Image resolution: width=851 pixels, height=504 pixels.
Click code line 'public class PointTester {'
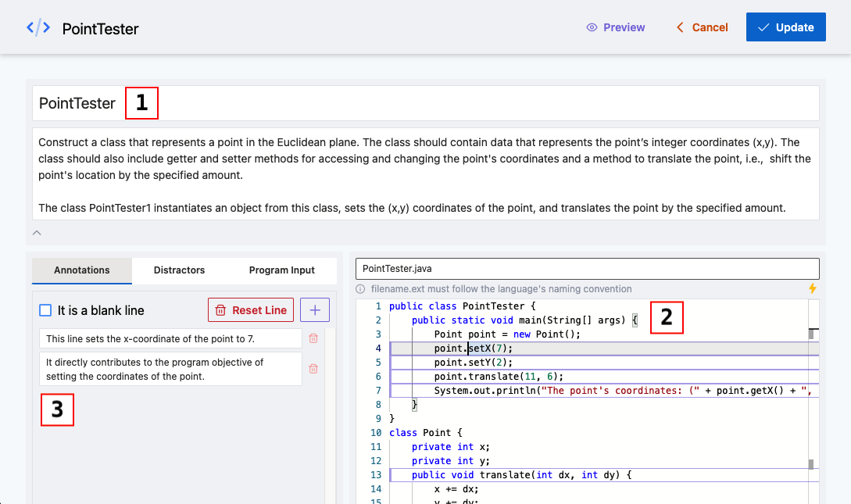pos(463,306)
